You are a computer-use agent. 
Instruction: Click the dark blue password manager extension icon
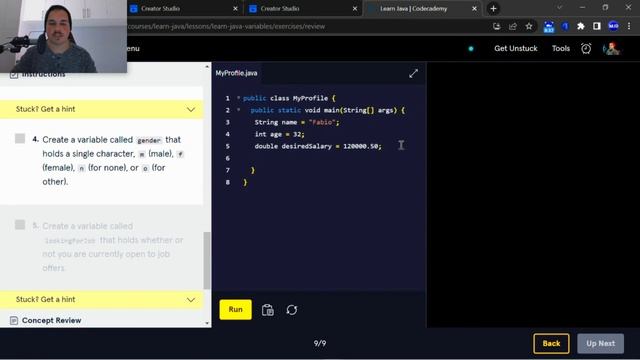click(x=565, y=26)
